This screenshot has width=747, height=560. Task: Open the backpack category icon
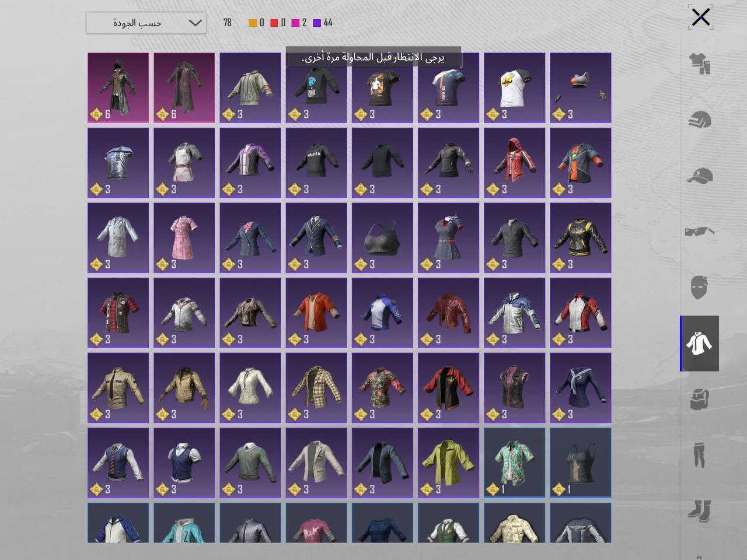click(x=699, y=400)
